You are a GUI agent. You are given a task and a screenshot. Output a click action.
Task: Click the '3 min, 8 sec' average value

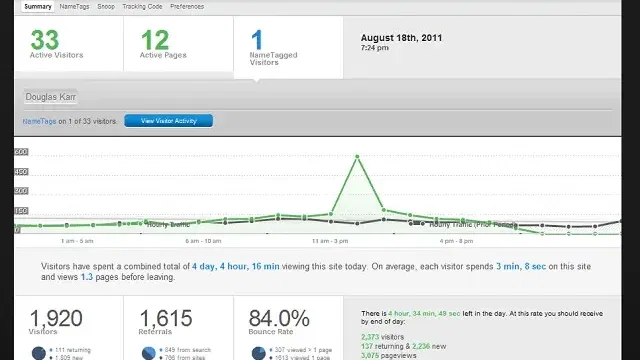pyautogui.click(x=521, y=267)
